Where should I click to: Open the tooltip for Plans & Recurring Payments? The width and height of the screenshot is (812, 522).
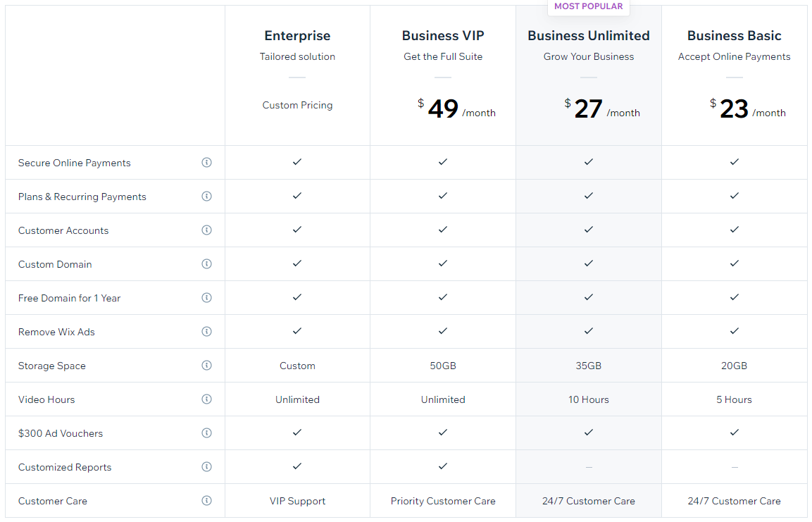pyautogui.click(x=206, y=196)
